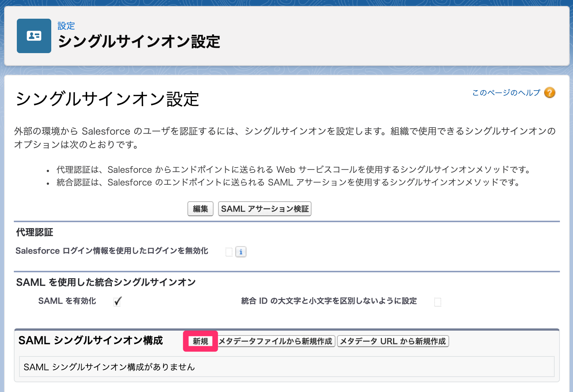Viewport: 573px width, 392px height.
Task: Click the 編集 button
Action: (x=200, y=209)
